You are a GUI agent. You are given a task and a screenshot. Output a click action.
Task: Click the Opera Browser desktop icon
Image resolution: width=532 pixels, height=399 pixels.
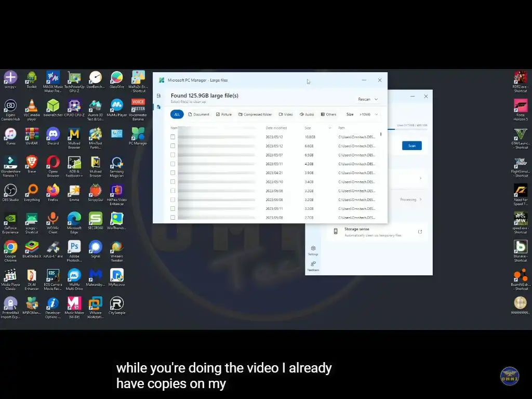coord(53,167)
